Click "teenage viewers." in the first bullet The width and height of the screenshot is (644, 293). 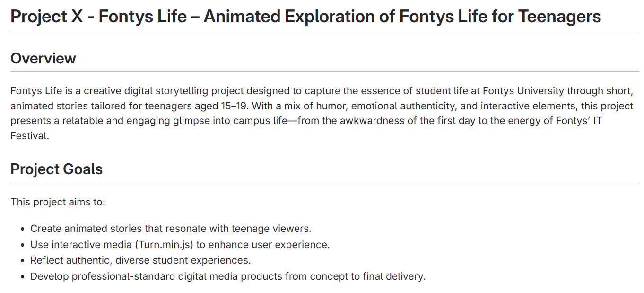tap(271, 229)
